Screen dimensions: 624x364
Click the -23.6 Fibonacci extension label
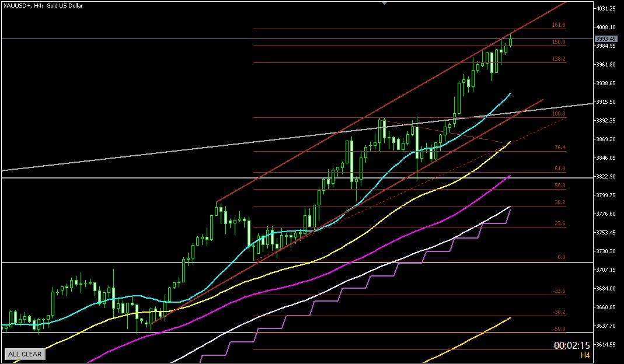click(x=559, y=291)
